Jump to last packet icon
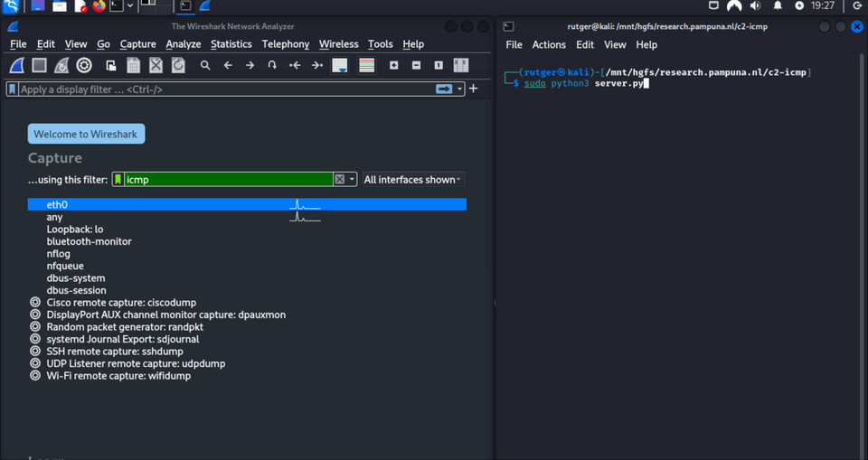 [x=317, y=65]
